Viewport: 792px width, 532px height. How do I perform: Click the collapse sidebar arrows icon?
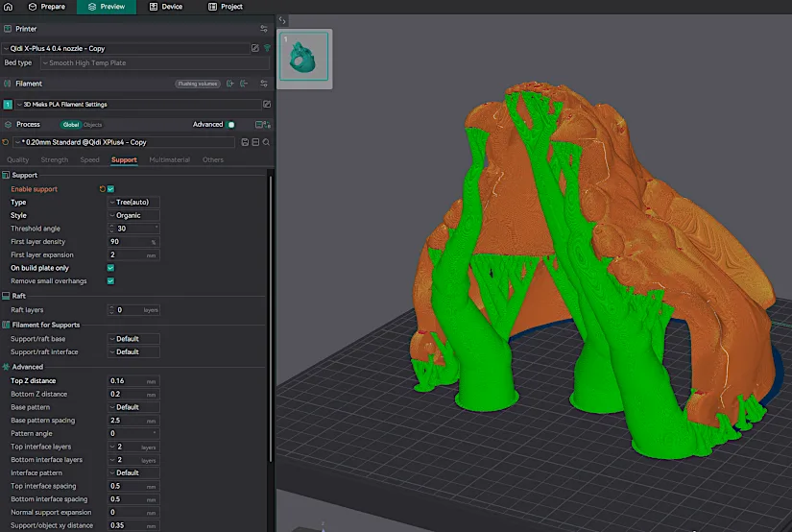pyautogui.click(x=282, y=20)
